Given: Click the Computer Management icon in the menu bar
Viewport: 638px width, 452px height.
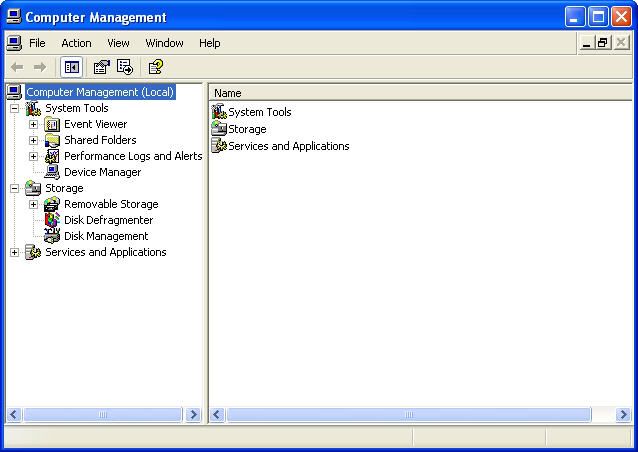Looking at the screenshot, I should 14,43.
